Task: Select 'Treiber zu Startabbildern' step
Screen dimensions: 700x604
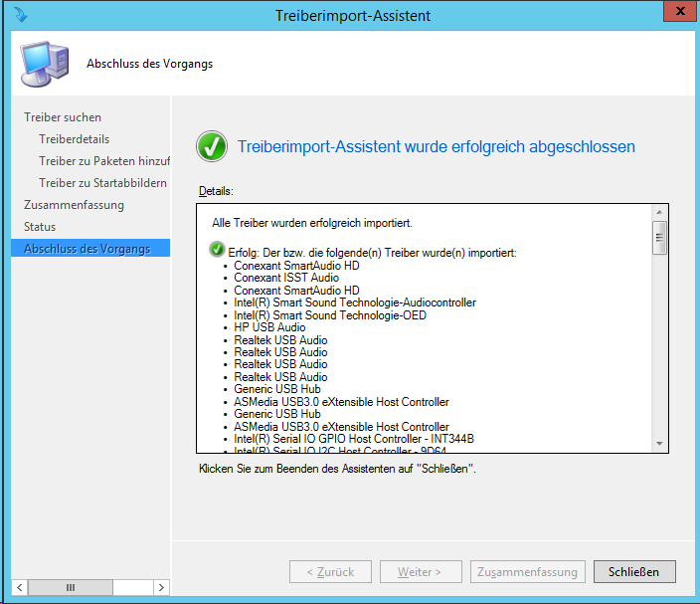Action: pos(102,183)
